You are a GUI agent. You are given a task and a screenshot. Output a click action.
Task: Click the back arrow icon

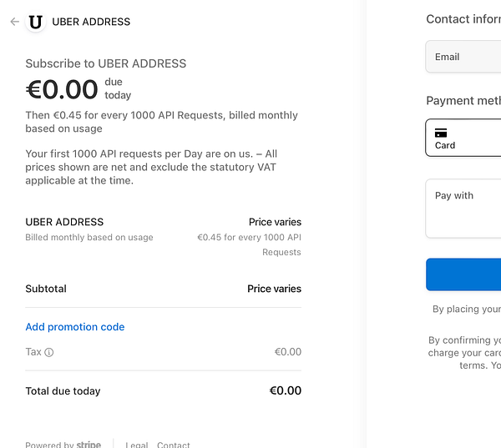coord(14,22)
